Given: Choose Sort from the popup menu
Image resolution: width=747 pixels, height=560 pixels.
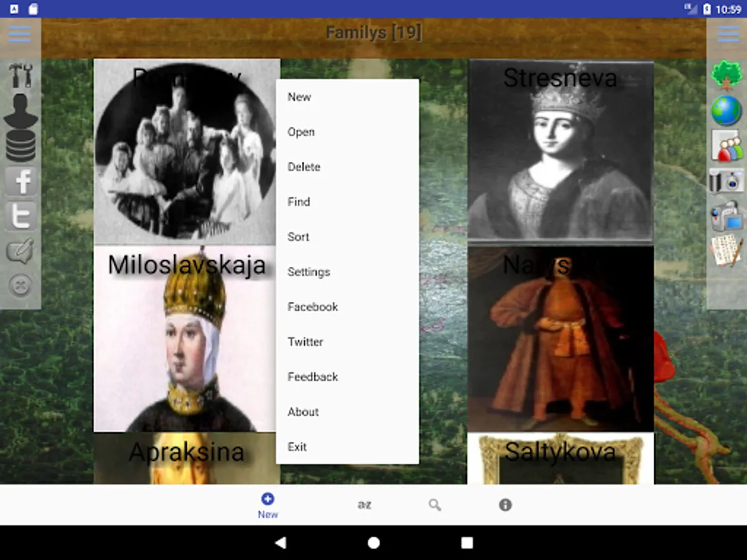Looking at the screenshot, I should click(347, 236).
